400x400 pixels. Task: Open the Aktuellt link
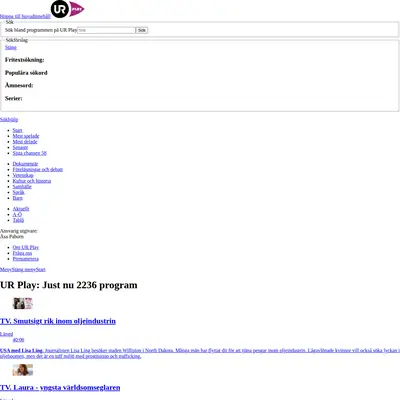click(21, 209)
